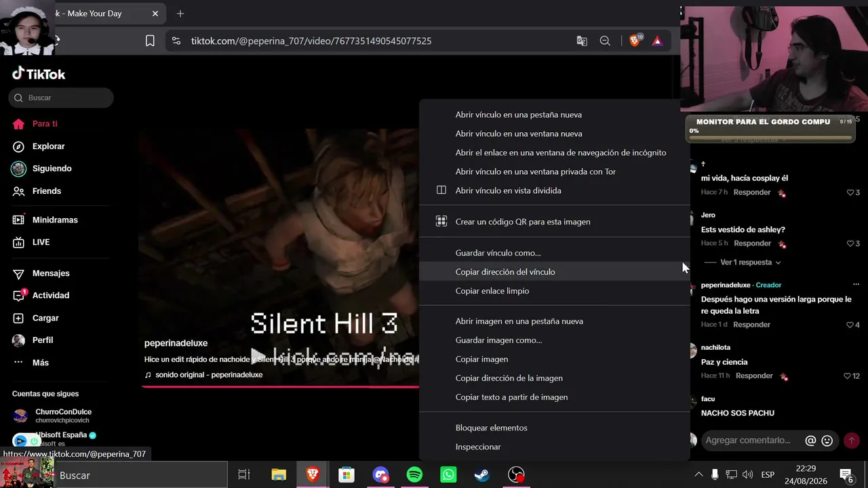Viewport: 868px width, 488px height.
Task: Open a new browser tab
Action: [180, 14]
